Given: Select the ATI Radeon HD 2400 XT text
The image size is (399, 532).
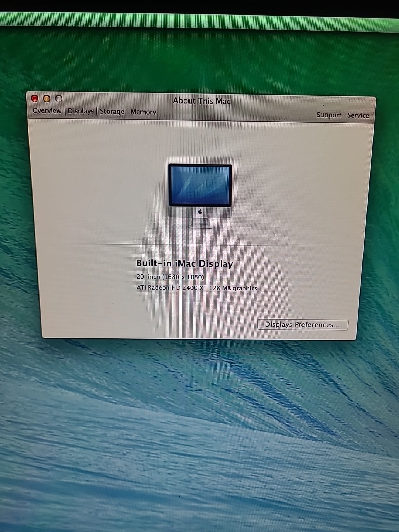Looking at the screenshot, I should tap(171, 287).
